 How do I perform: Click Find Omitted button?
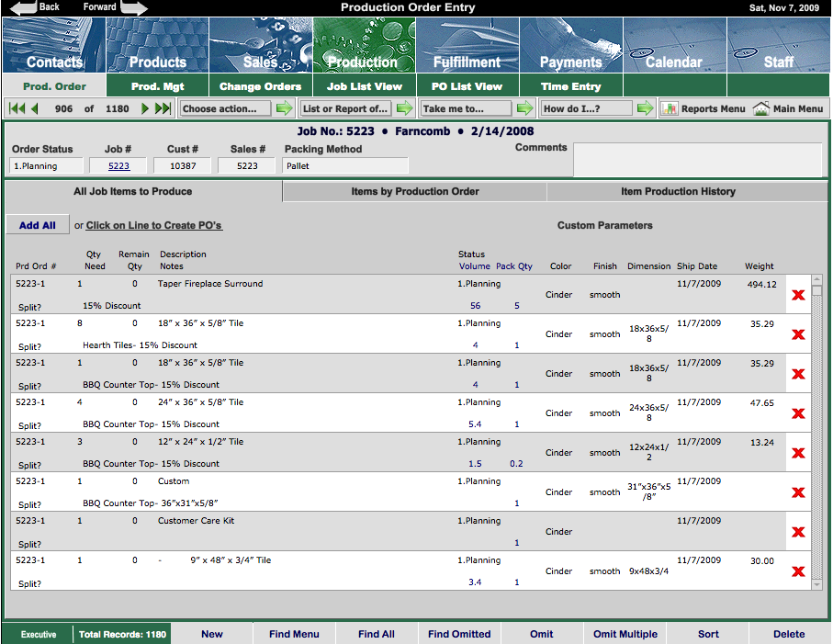(x=459, y=634)
